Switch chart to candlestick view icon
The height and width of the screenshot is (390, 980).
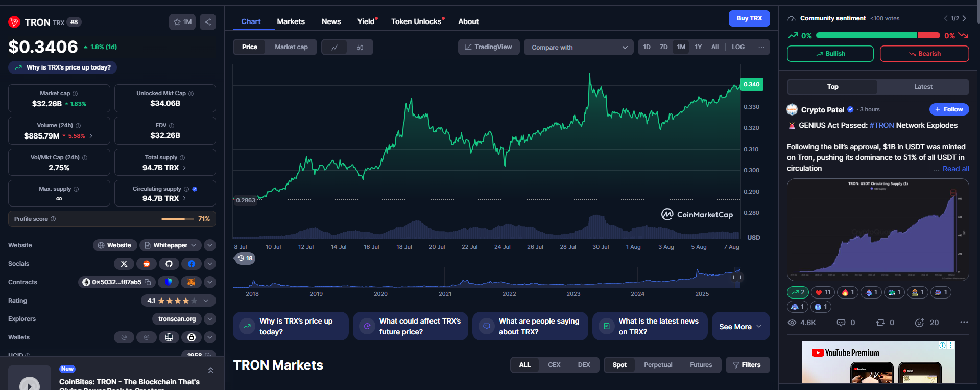pos(360,47)
